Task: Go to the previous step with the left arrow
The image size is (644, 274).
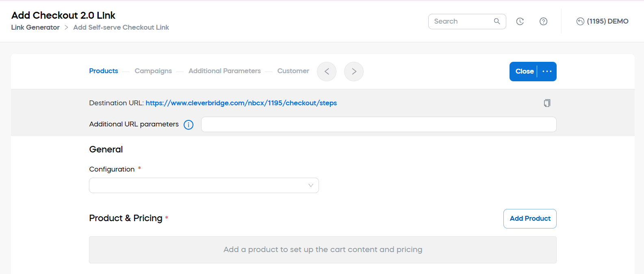Action: [x=327, y=72]
